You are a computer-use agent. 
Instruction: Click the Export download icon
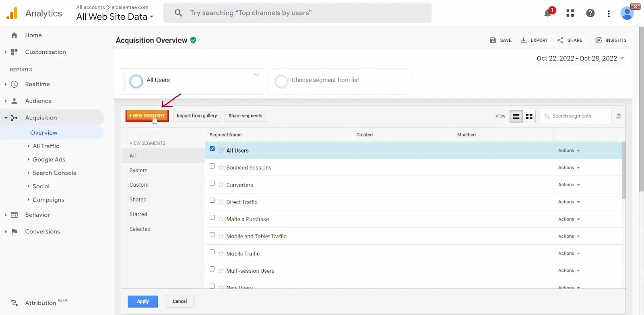point(523,40)
